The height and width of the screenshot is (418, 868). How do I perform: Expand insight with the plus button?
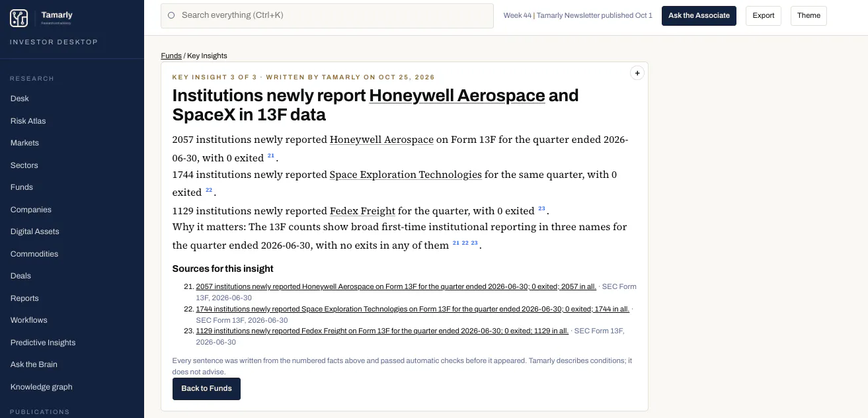[x=637, y=73]
